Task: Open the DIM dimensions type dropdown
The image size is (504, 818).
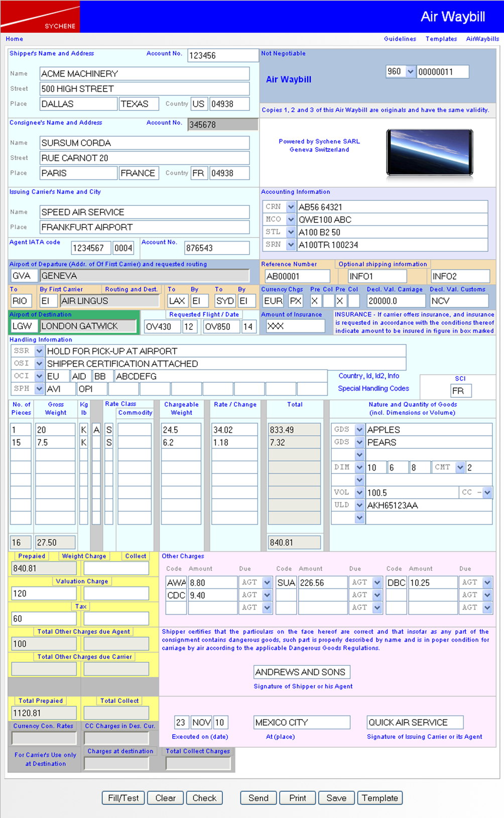Action: (359, 467)
